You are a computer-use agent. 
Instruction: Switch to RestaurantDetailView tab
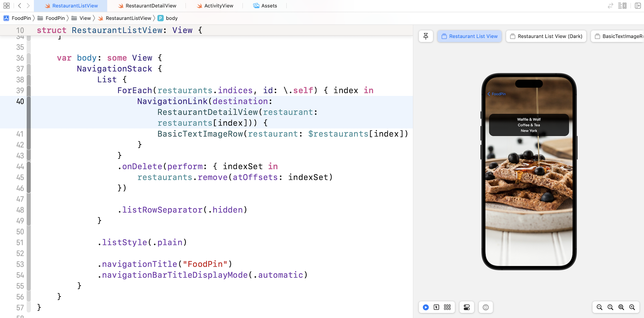151,6
